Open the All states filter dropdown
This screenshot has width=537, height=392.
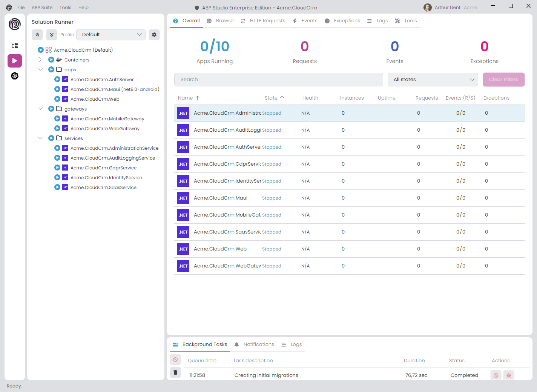(433, 80)
